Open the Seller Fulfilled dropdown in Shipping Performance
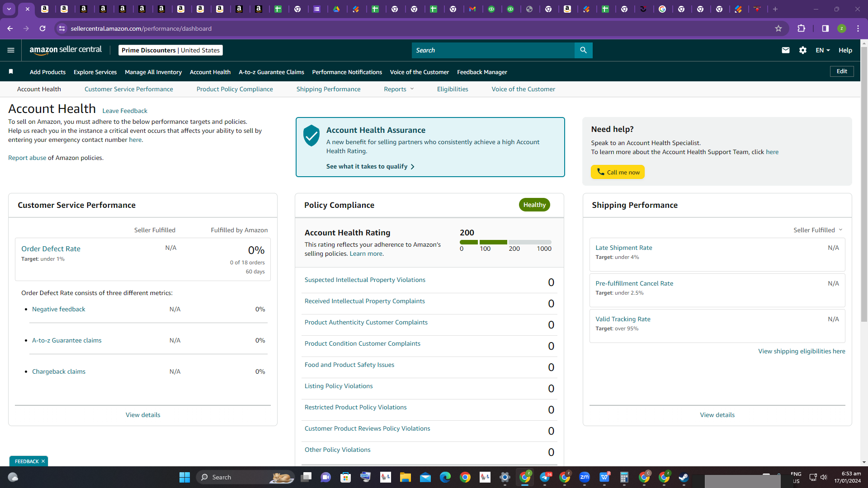The image size is (868, 488). (818, 230)
